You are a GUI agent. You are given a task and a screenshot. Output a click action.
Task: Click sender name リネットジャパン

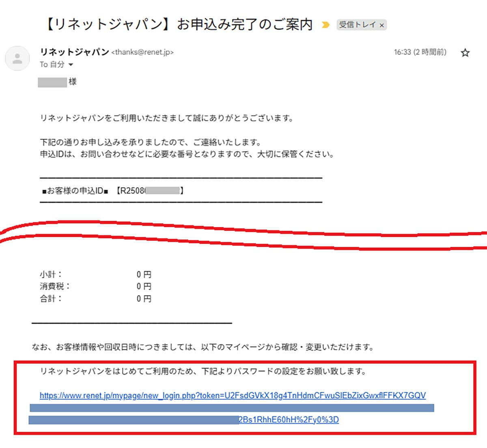point(74,52)
